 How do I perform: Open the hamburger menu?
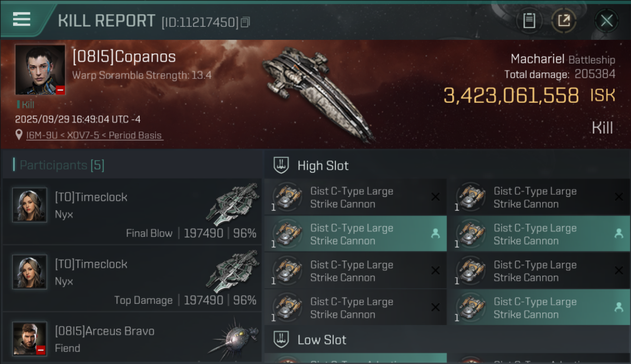pyautogui.click(x=22, y=19)
